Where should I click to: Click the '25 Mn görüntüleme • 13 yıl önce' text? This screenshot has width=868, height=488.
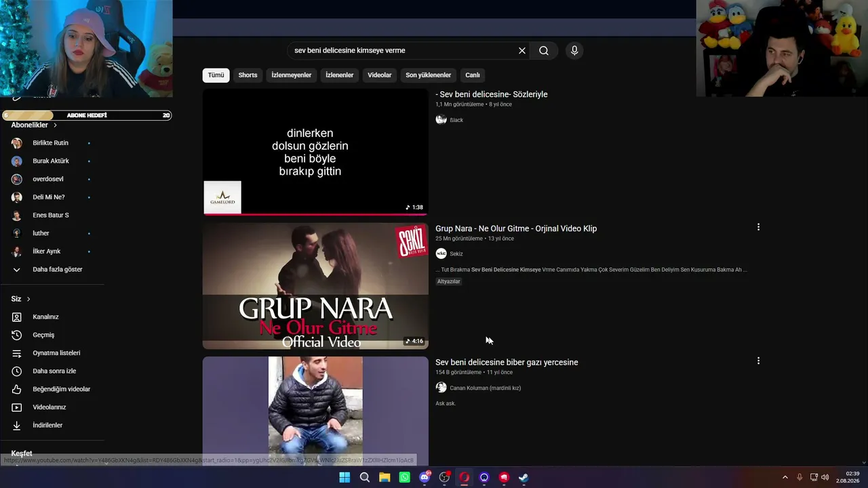pyautogui.click(x=475, y=239)
